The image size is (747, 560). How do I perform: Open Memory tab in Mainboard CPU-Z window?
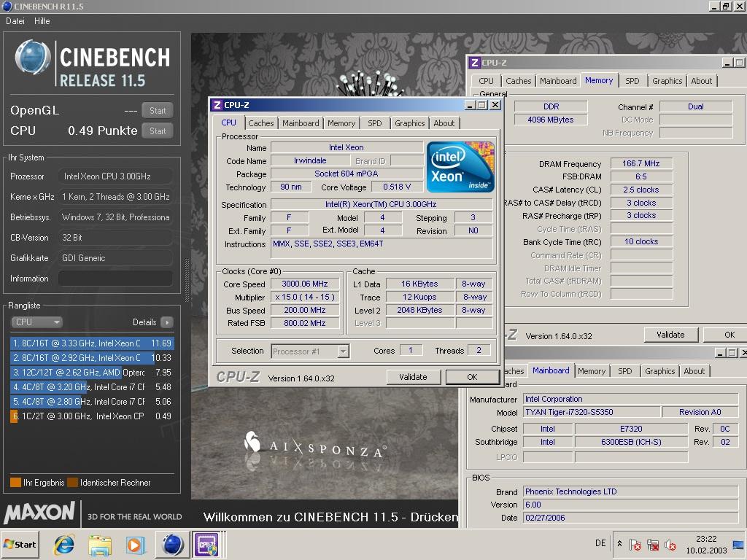(592, 371)
